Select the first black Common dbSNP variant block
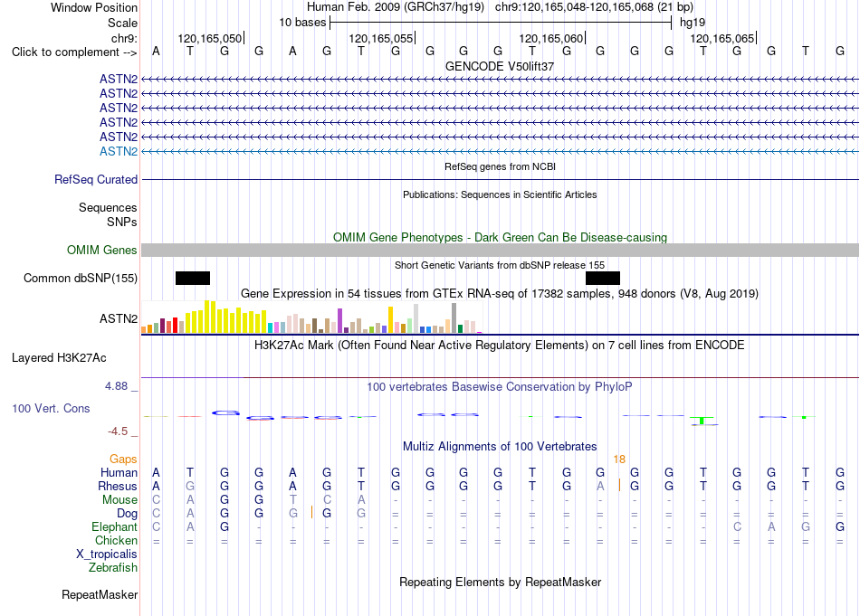The height and width of the screenshot is (616, 860). 193,278
